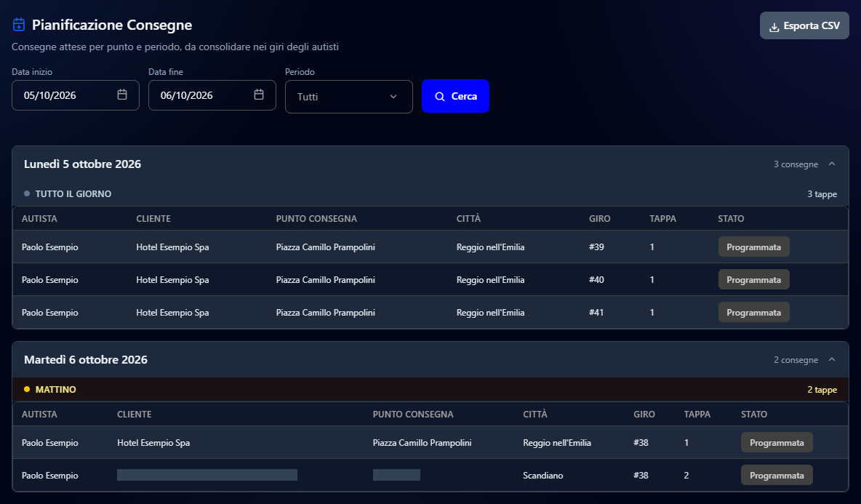861x504 pixels.
Task: Click the Programmata badge for giro #41
Action: pos(754,313)
